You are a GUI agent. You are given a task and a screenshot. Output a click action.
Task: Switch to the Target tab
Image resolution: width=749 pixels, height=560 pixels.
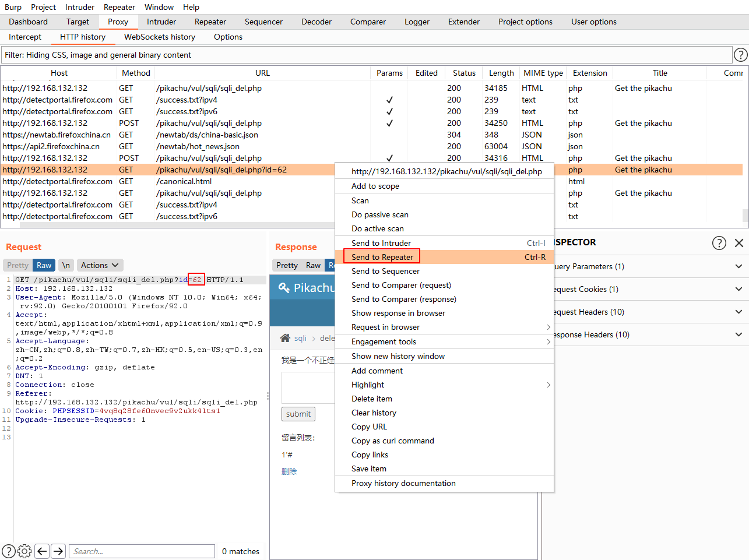tap(78, 22)
